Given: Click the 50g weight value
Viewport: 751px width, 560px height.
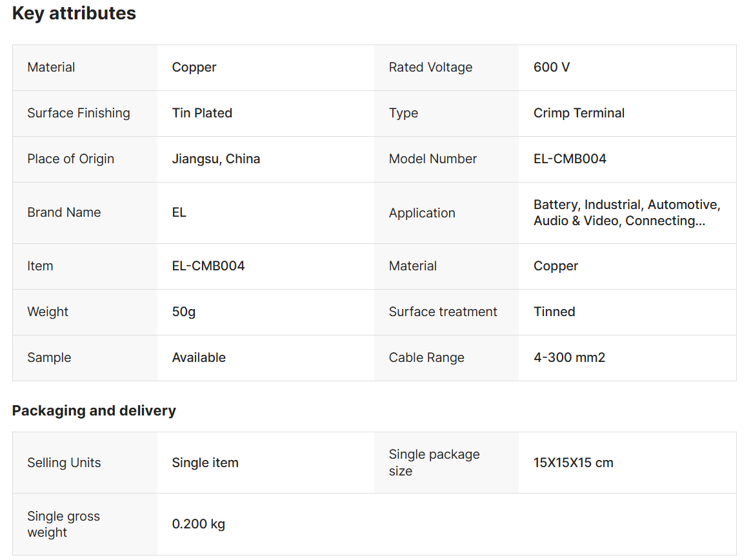Looking at the screenshot, I should coord(184,312).
